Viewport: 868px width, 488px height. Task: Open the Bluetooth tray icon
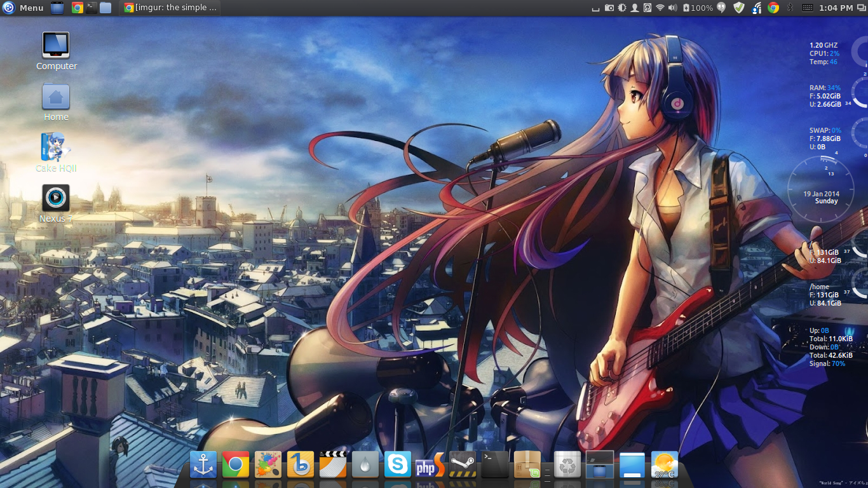(790, 8)
